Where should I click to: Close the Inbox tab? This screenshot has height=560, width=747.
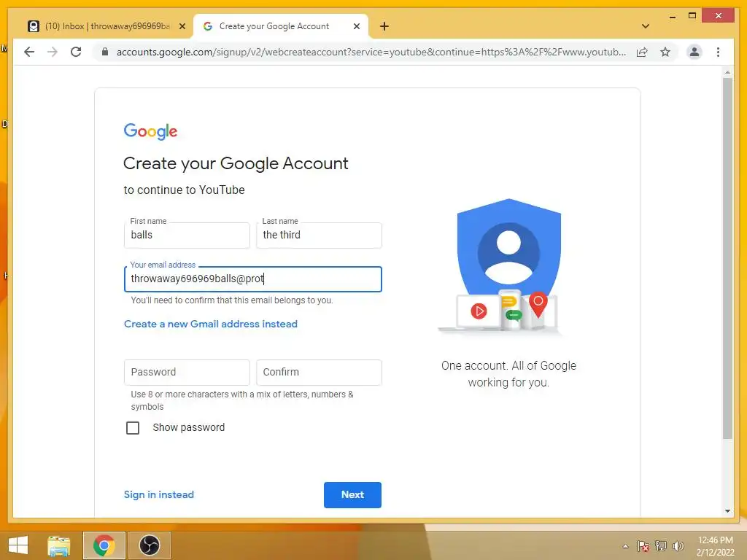click(x=182, y=26)
